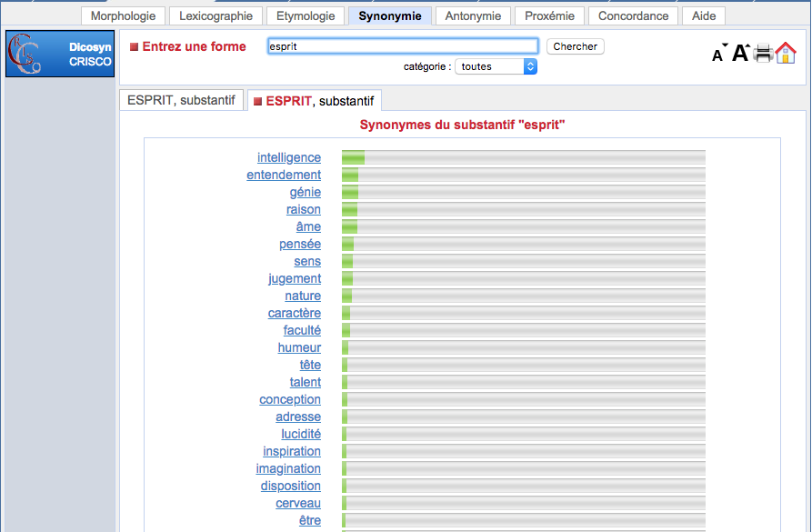Click the imagination link
The image size is (812, 532).
[288, 468]
